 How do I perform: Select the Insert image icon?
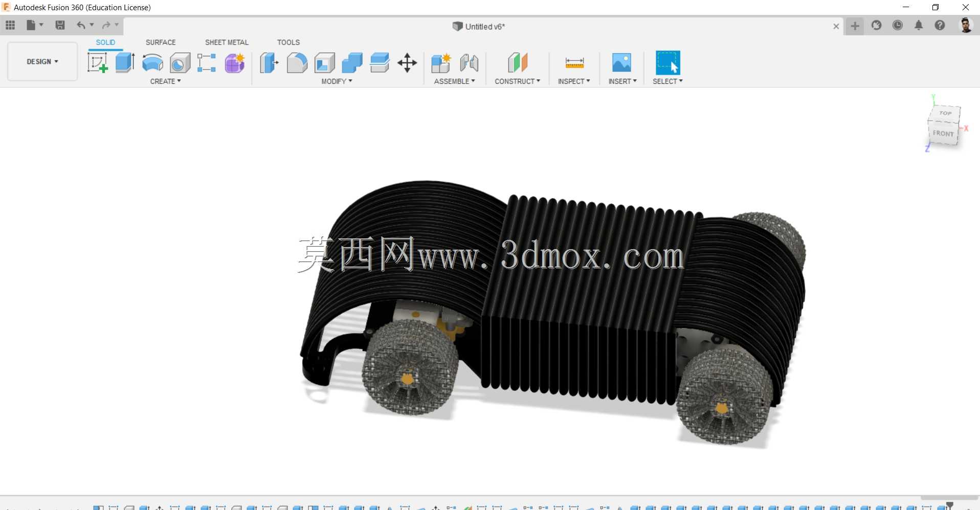pyautogui.click(x=622, y=63)
